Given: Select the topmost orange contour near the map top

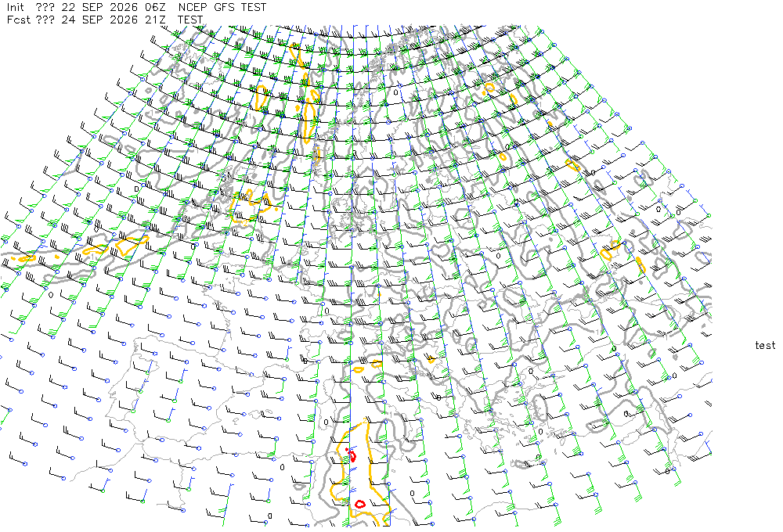Looking at the screenshot, I should 297,56.
